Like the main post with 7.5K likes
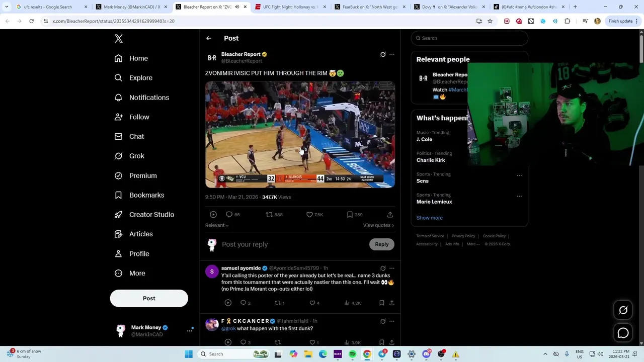The image size is (644, 362). (x=314, y=215)
